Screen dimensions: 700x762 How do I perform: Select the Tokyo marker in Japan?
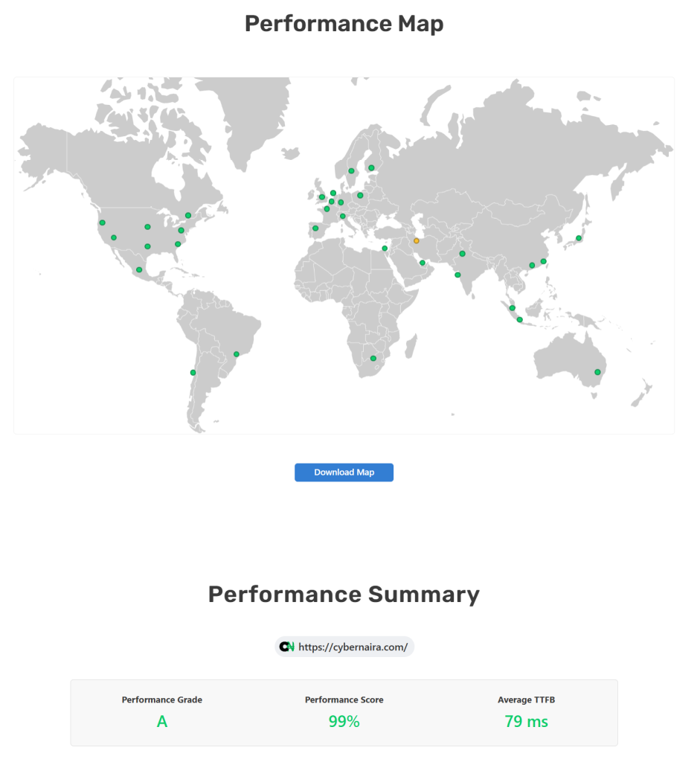(x=578, y=237)
